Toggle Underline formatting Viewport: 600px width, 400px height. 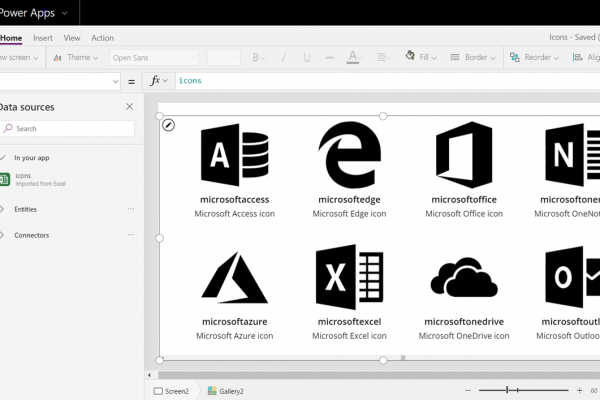pyautogui.click(x=307, y=57)
